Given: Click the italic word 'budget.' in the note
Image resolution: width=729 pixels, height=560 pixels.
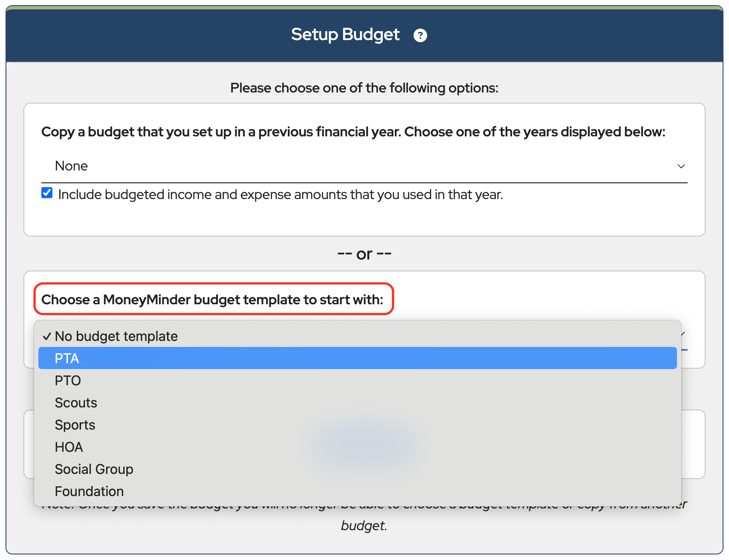Looking at the screenshot, I should pos(364,525).
